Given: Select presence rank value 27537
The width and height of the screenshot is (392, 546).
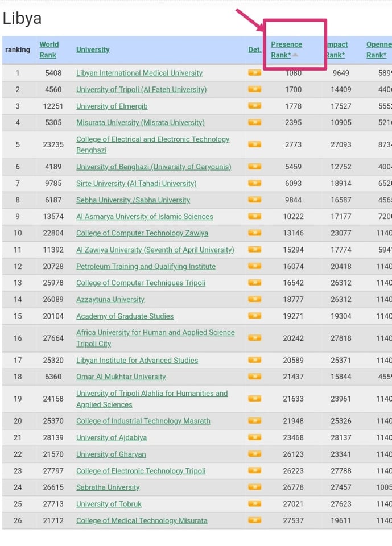Looking at the screenshot, I should [x=293, y=520].
